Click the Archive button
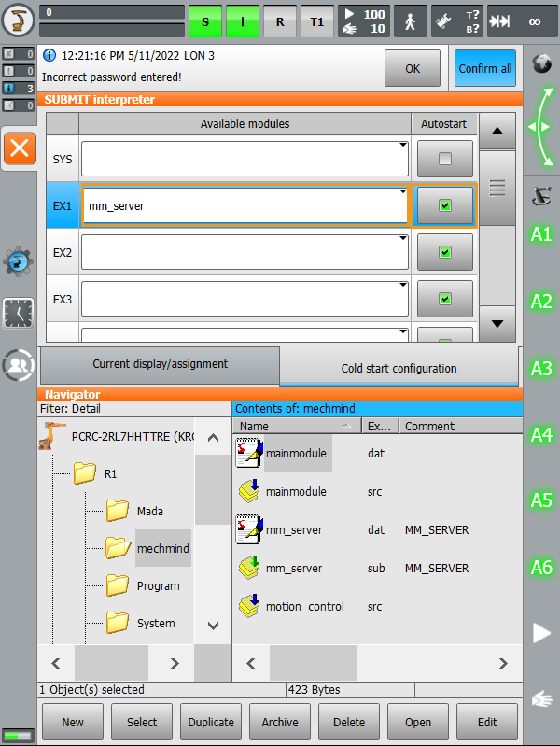This screenshot has width=560, height=746. 280,723
